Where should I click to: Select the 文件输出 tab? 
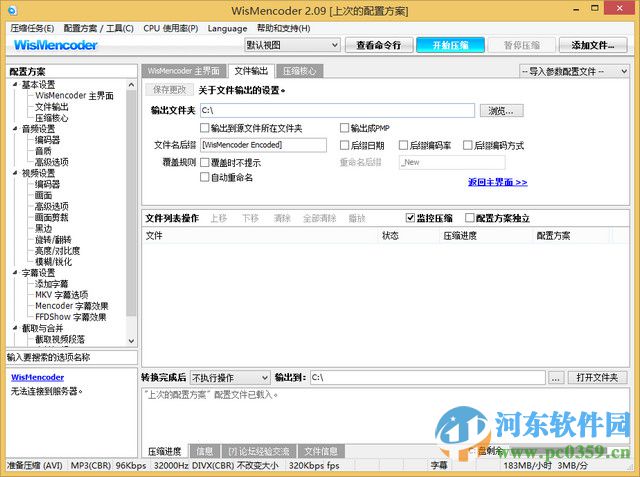coord(251,71)
